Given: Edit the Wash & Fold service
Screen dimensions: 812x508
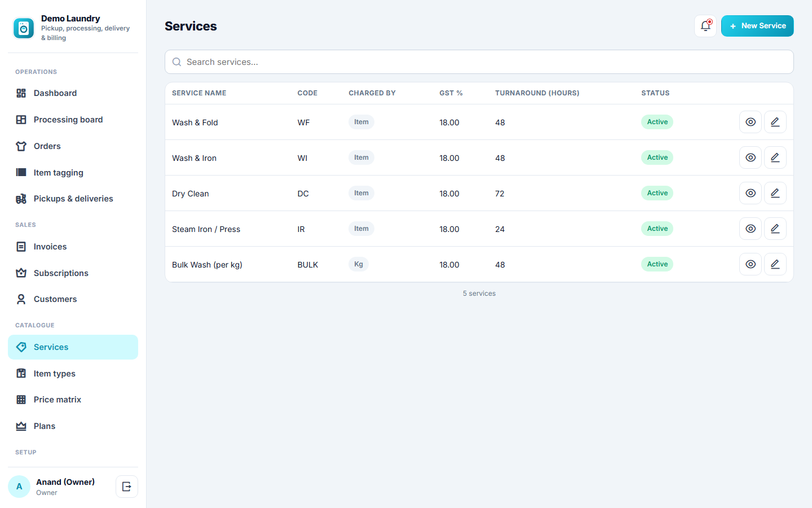Looking at the screenshot, I should click(x=775, y=122).
